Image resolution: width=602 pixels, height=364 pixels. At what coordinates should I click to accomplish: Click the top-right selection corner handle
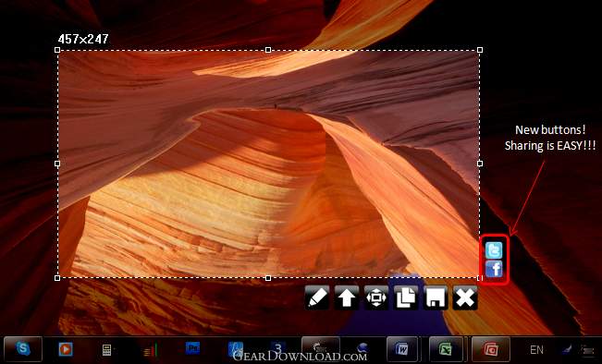coord(480,50)
